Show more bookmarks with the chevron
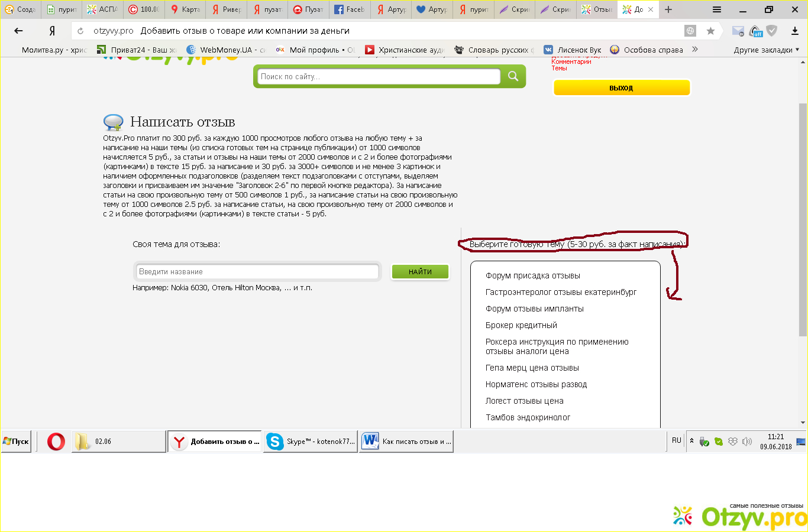808x532 pixels. 695,50
